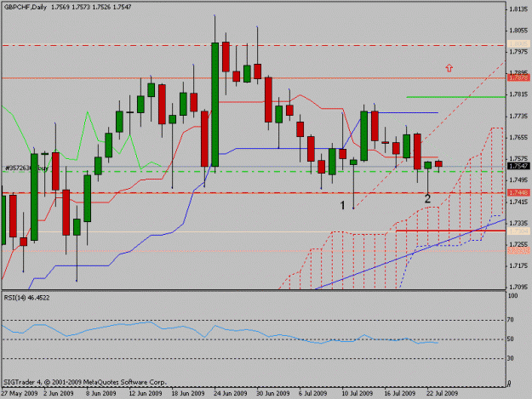Click the 12 Jun 2009 date label
Image resolution: width=532 pixels, height=399 pixels.
click(146, 394)
